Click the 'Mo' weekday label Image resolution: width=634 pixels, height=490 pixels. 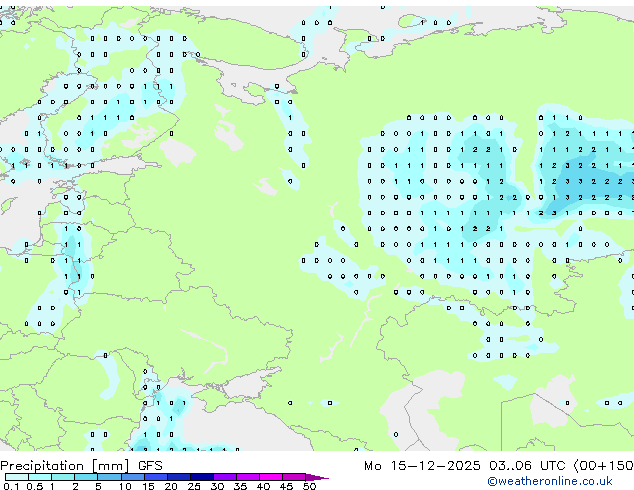coord(373,466)
